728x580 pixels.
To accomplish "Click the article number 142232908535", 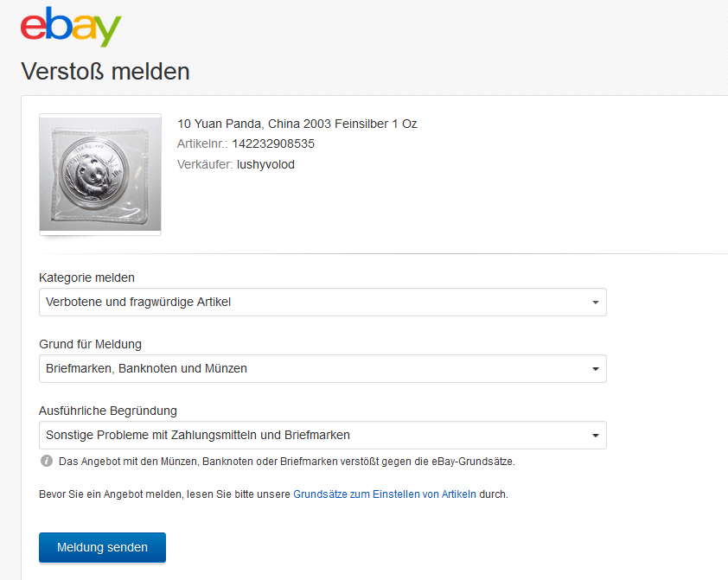I will point(273,143).
